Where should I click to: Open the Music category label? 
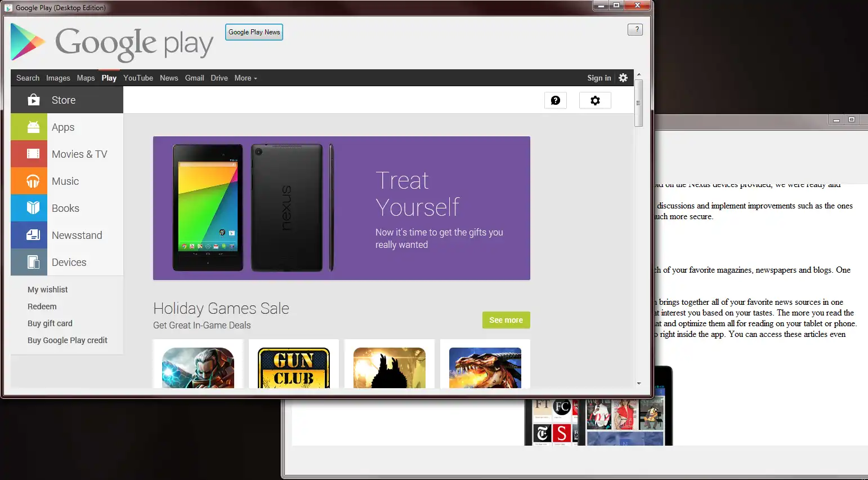(x=65, y=181)
